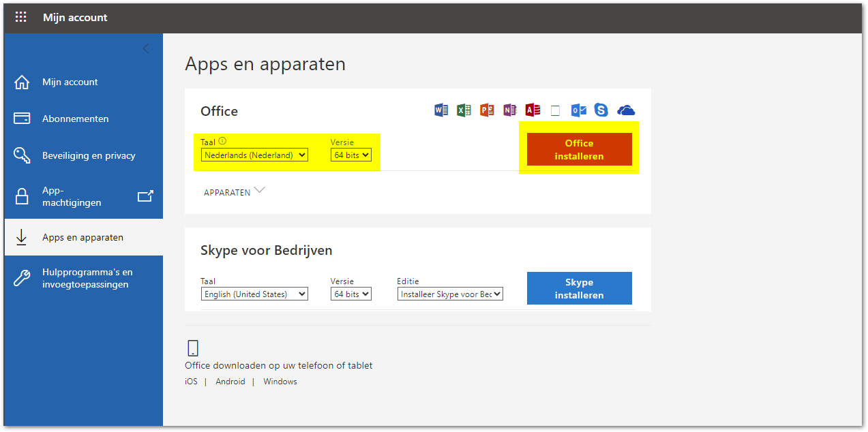This screenshot has height=432, width=868.
Task: Open the Skype Editie dropdown
Action: pyautogui.click(x=450, y=294)
